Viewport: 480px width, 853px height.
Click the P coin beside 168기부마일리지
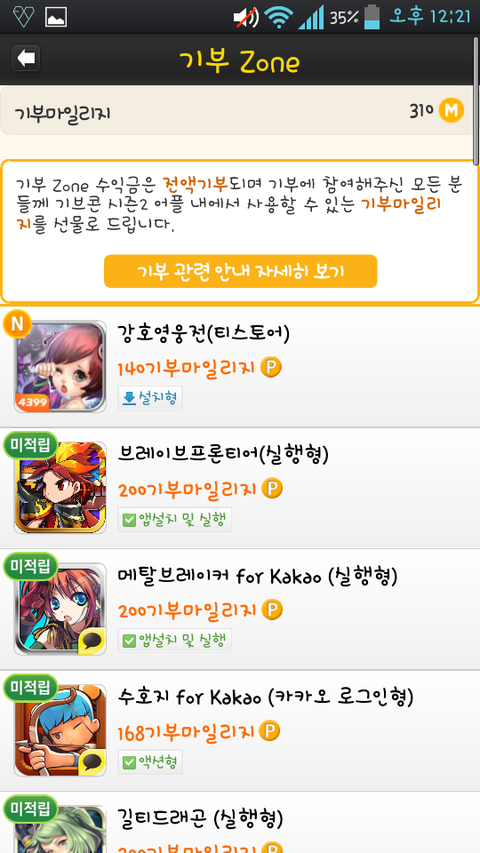point(269,732)
